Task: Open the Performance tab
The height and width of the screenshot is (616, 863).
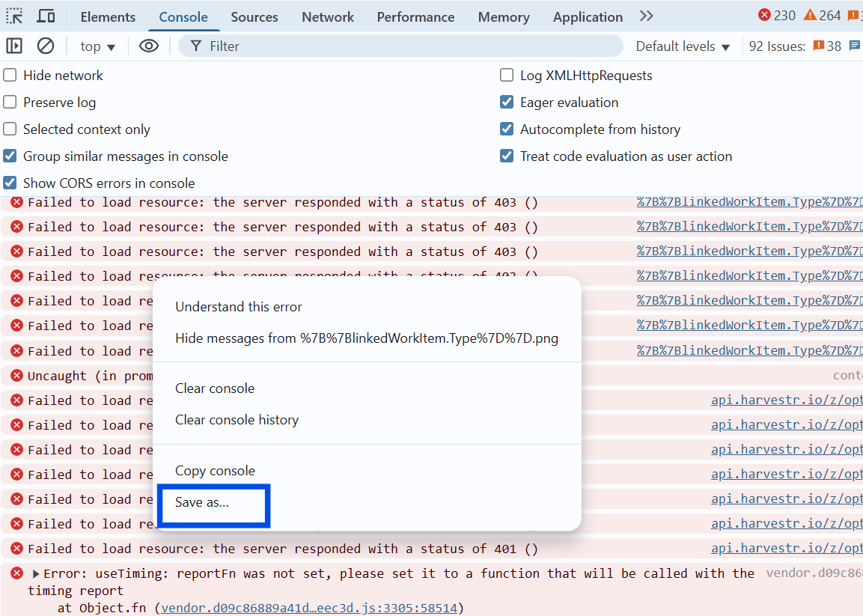Action: tap(415, 17)
